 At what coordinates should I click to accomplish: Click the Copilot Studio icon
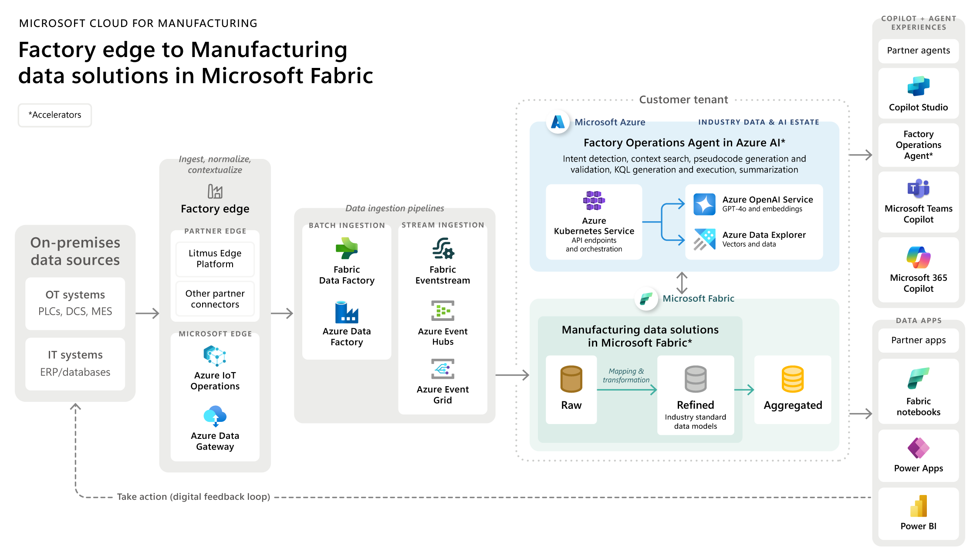coord(918,86)
